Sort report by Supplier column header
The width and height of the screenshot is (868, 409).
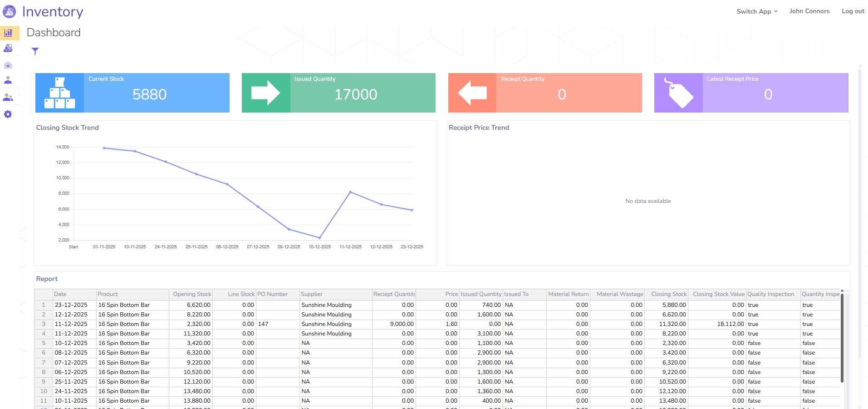click(336, 294)
